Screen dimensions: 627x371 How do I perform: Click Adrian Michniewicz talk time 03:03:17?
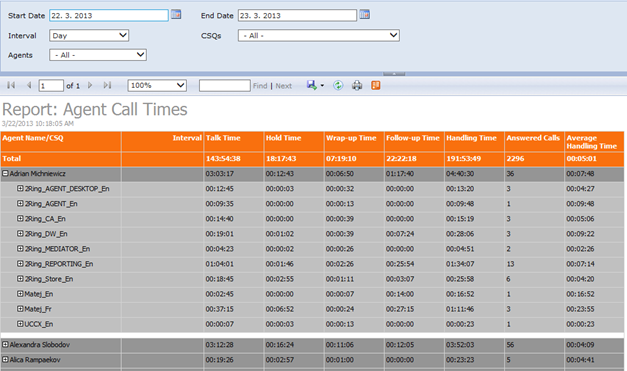pos(220,174)
